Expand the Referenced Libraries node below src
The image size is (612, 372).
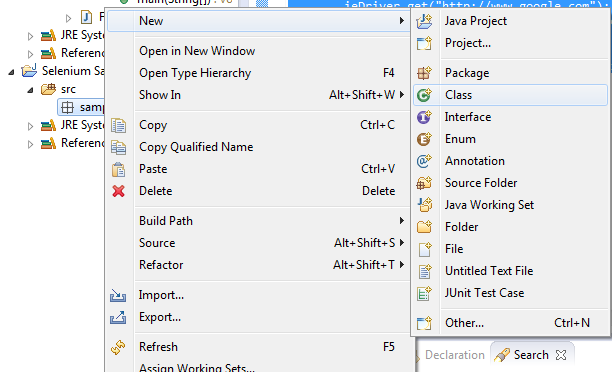(x=30, y=144)
